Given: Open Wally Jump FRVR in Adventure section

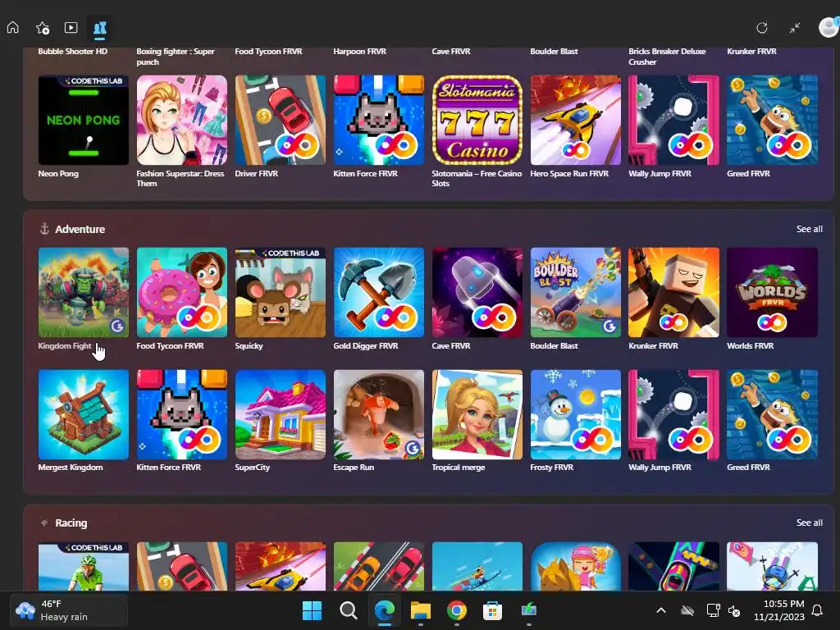Looking at the screenshot, I should pos(674,414).
